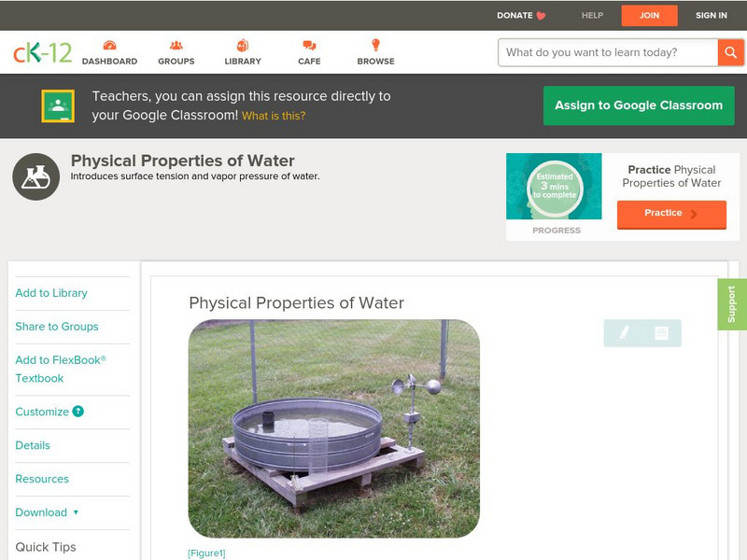The width and height of the screenshot is (747, 560).
Task: Click the "What is this?" link
Action: [x=274, y=116]
